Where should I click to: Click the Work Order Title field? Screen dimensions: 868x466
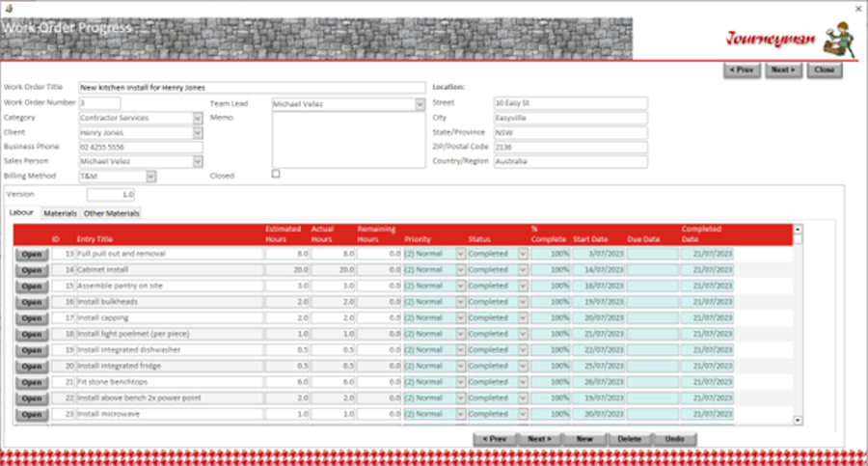(x=252, y=88)
